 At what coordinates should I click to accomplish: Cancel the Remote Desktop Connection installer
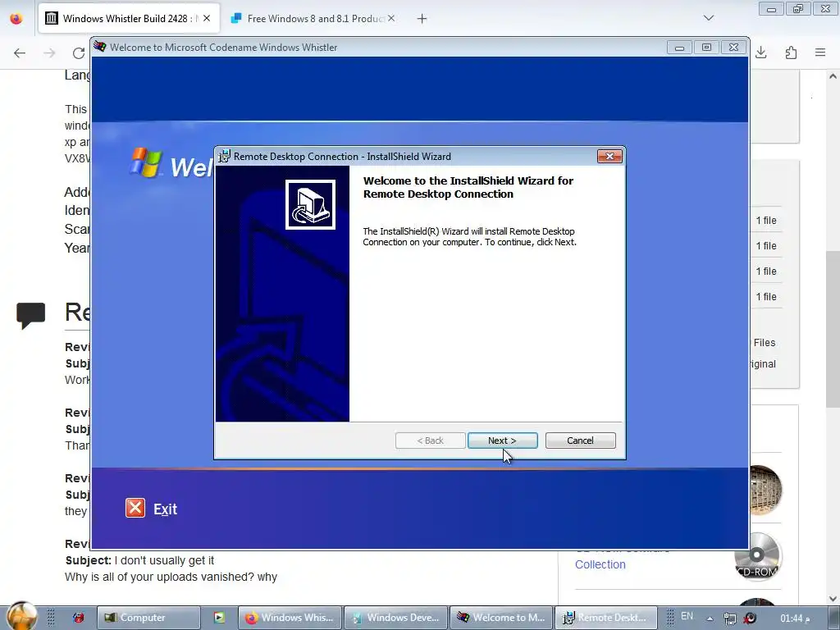tap(580, 441)
